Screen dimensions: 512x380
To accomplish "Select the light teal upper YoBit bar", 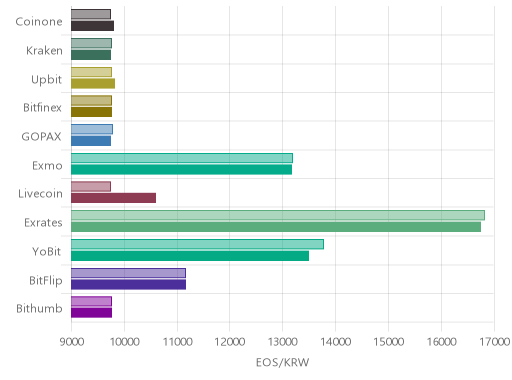I will pyautogui.click(x=197, y=244).
